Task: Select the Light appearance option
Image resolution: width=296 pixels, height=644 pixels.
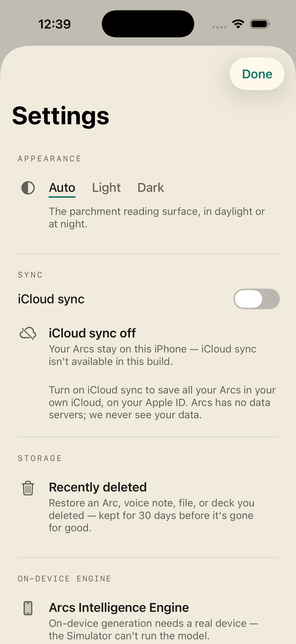Action: point(106,188)
